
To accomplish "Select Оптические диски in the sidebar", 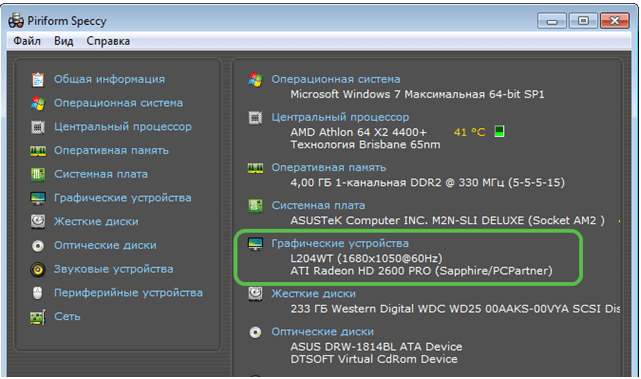I will point(105,245).
